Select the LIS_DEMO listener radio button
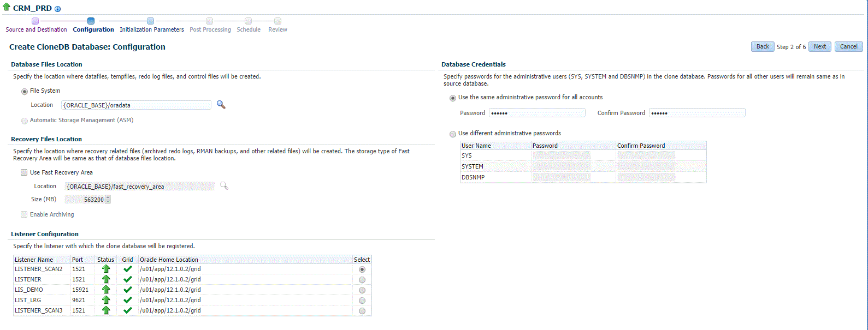 (362, 290)
